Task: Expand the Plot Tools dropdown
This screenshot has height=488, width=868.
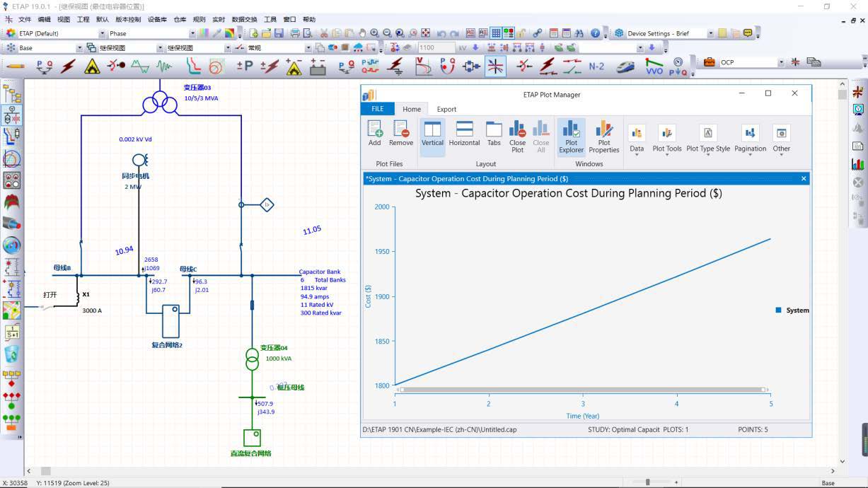Action: point(666,139)
